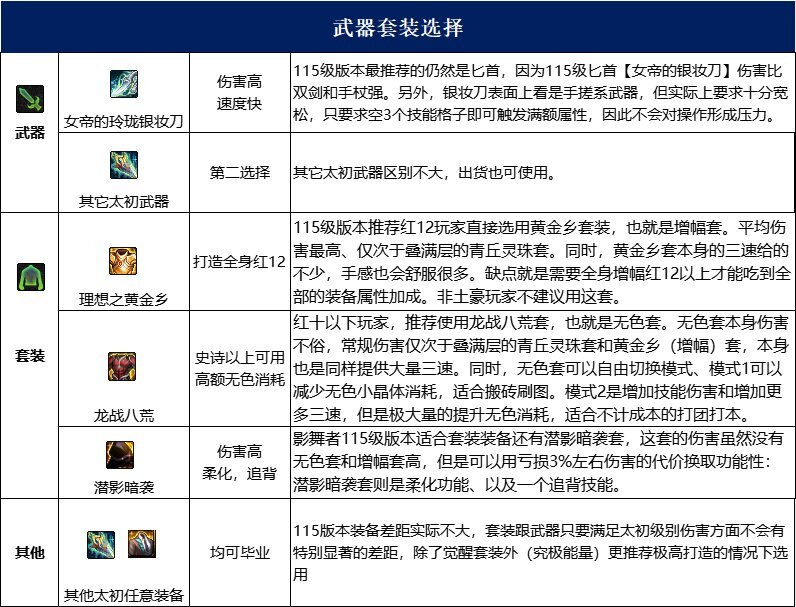The image size is (796, 607).
Task: Click the weapon icon in 其他 row
Action: click(x=101, y=545)
